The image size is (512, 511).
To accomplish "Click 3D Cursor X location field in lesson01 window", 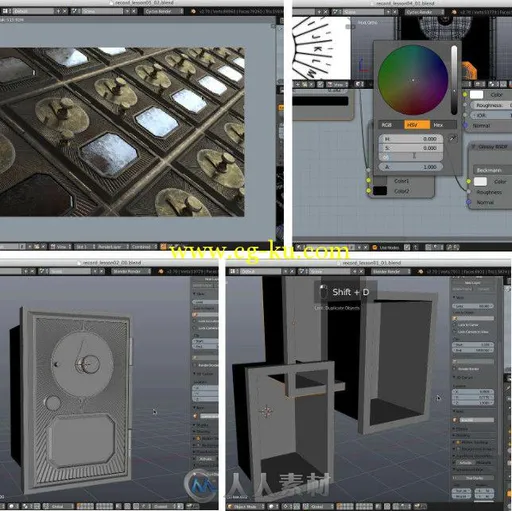I will [x=473, y=392].
